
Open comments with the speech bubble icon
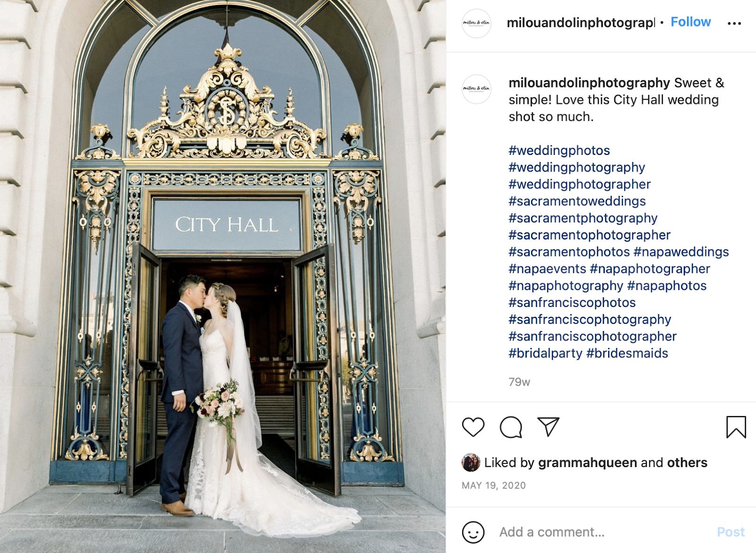(x=511, y=427)
